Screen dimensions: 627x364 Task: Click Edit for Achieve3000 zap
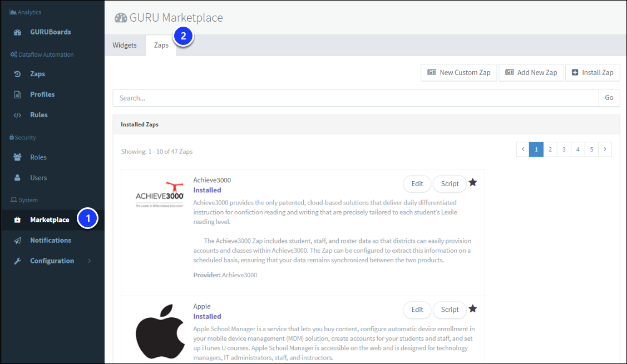tap(417, 184)
